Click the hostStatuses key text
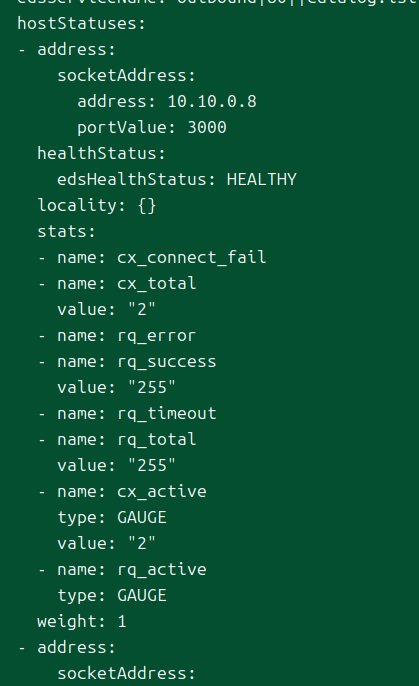This screenshot has width=419, height=686. coord(81,23)
